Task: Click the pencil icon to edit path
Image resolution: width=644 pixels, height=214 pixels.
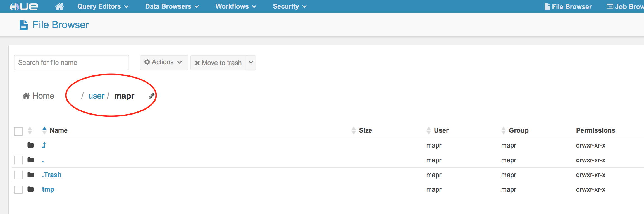Action: [x=152, y=96]
